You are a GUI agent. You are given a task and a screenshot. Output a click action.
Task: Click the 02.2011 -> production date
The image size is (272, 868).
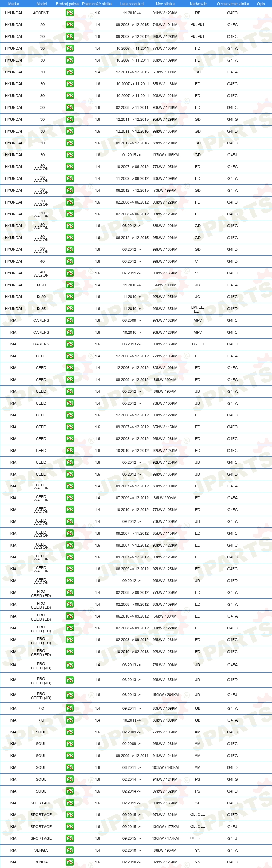click(x=131, y=803)
